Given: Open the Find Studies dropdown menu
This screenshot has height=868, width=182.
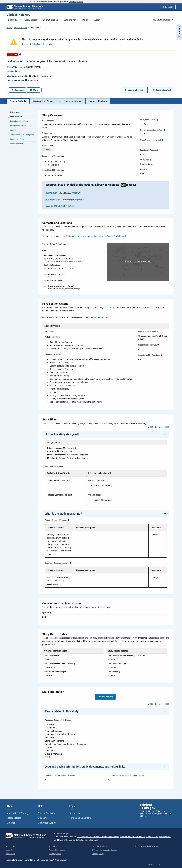Looking at the screenshot, I should (x=13, y=20).
